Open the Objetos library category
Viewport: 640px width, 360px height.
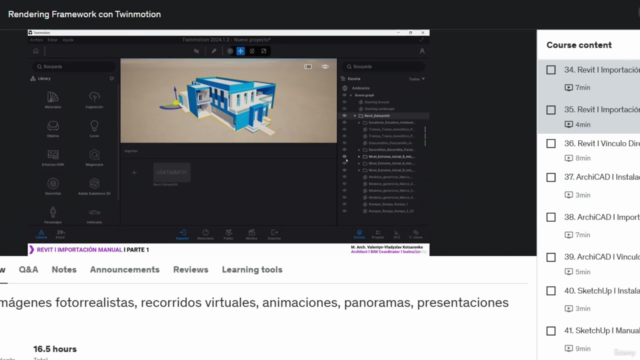click(53, 129)
